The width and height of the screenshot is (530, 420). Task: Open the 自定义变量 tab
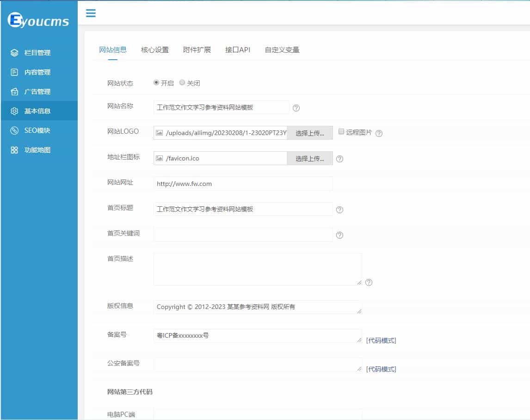(282, 49)
